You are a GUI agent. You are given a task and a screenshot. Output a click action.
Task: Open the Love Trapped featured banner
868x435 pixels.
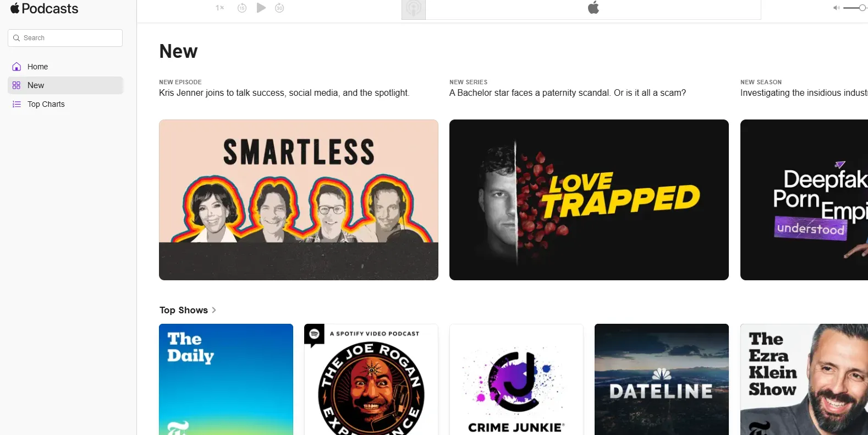(x=589, y=200)
